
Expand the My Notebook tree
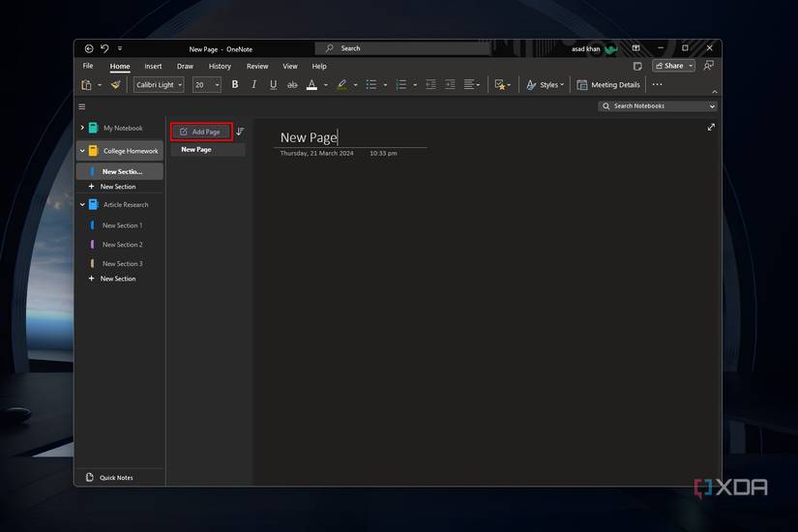[82, 128]
